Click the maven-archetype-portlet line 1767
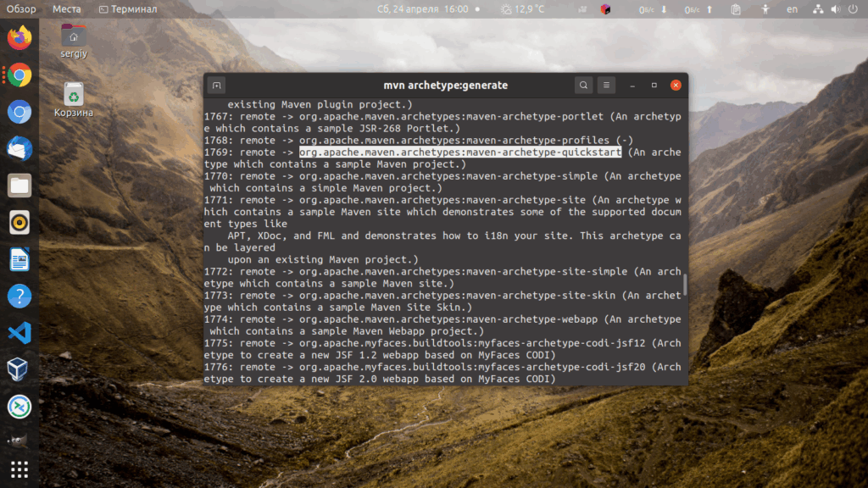The image size is (868, 488). 442,122
